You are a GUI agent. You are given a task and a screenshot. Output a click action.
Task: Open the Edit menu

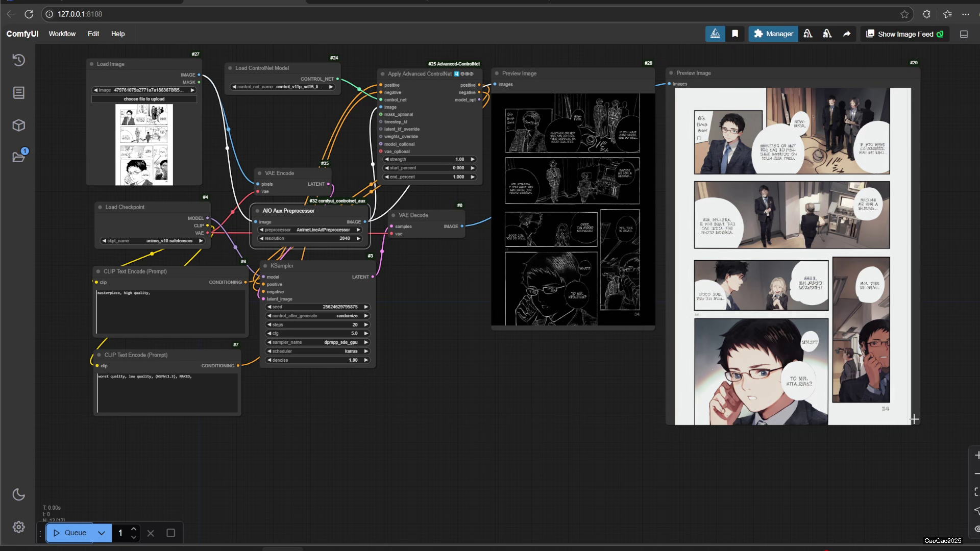click(x=93, y=34)
